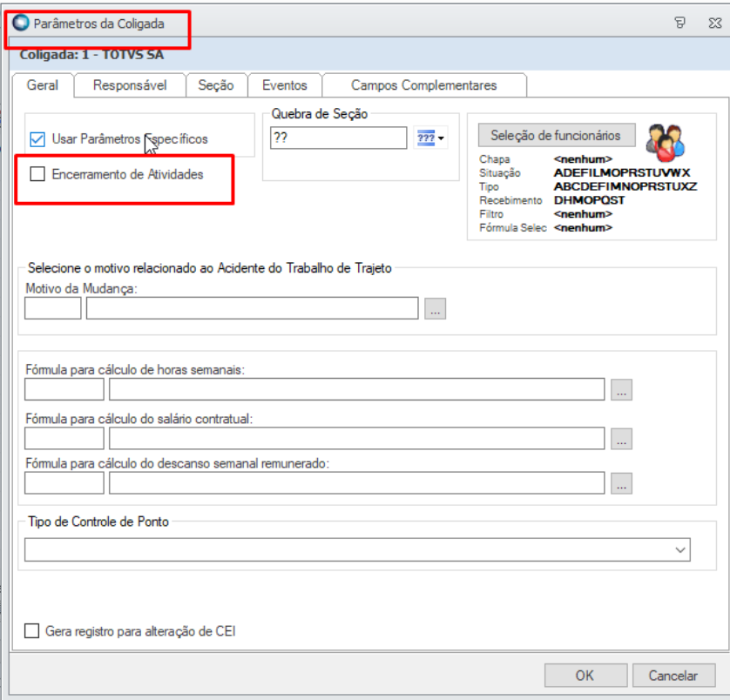730x700 pixels.
Task: Click the salário contratual formula code field
Action: pos(64,439)
